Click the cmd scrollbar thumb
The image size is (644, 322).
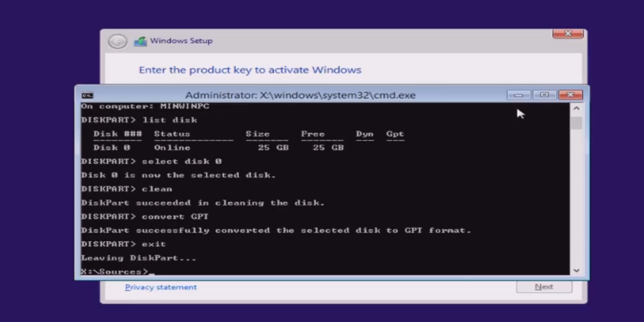coord(576,123)
